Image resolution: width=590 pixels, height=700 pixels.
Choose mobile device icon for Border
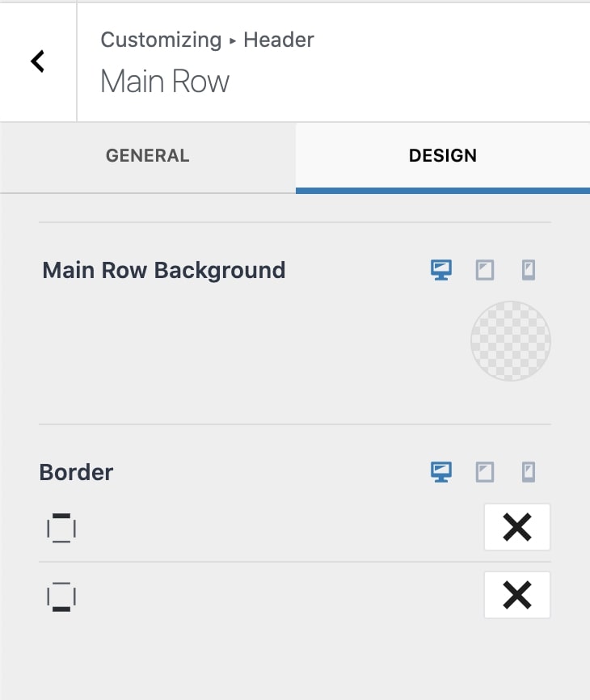click(529, 472)
